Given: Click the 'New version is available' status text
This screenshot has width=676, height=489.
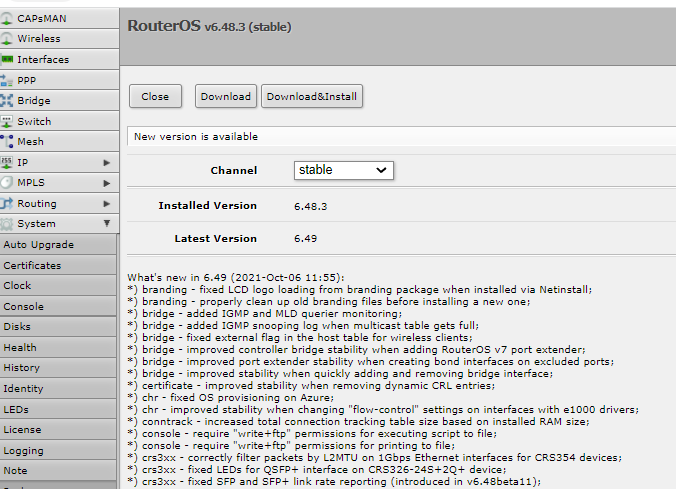Looking at the screenshot, I should [x=196, y=137].
